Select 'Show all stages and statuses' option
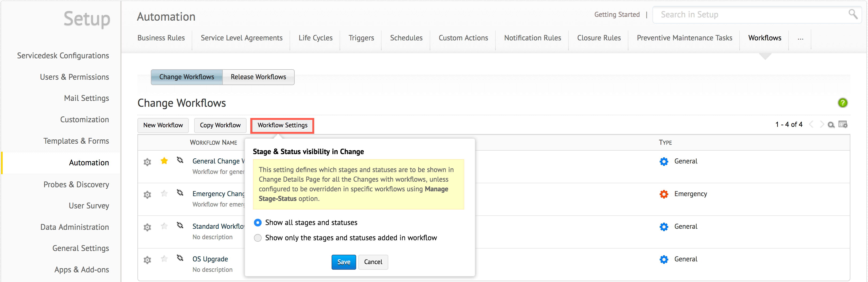 click(x=258, y=223)
